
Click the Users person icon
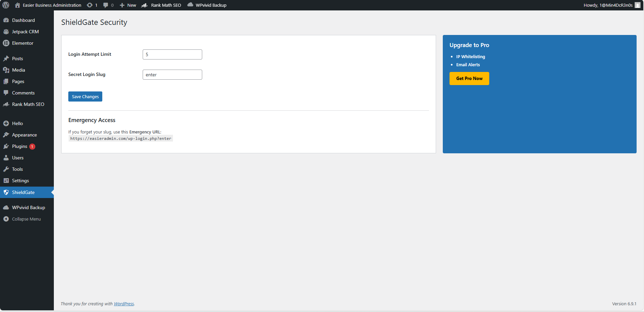6,158
